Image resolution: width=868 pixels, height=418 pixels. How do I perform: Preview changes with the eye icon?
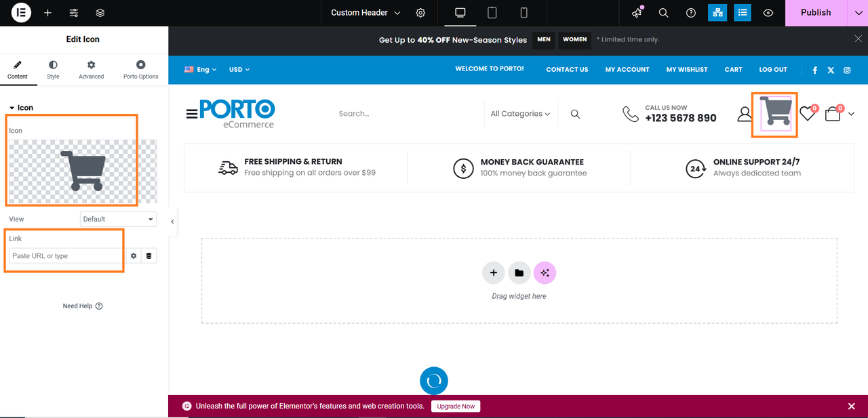pyautogui.click(x=768, y=13)
